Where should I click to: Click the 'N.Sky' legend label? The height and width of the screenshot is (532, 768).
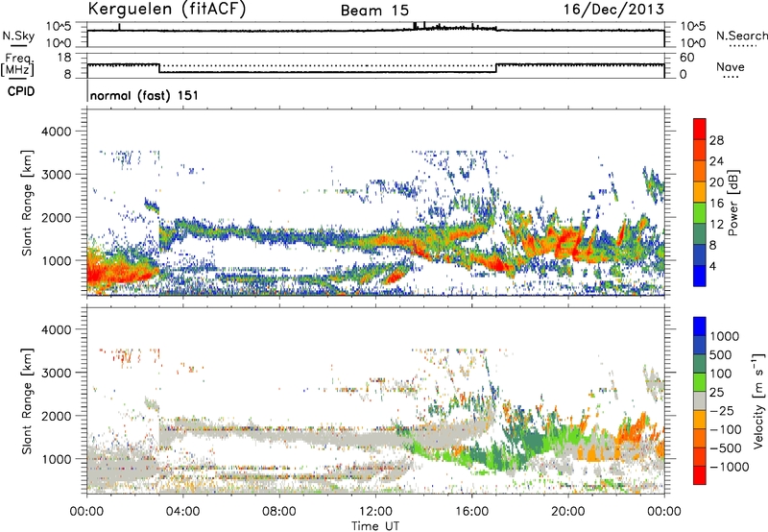click(x=18, y=36)
